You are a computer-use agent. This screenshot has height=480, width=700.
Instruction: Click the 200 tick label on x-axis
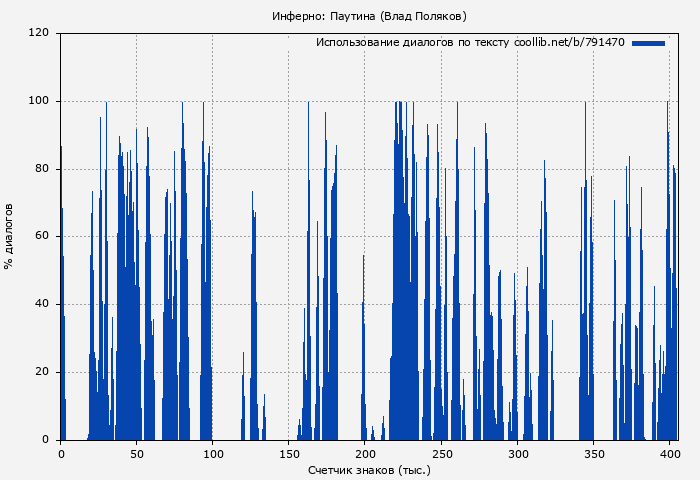(365, 453)
